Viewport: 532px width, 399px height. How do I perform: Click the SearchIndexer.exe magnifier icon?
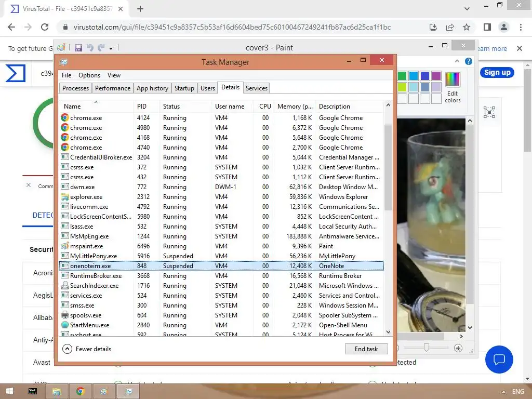click(x=64, y=286)
